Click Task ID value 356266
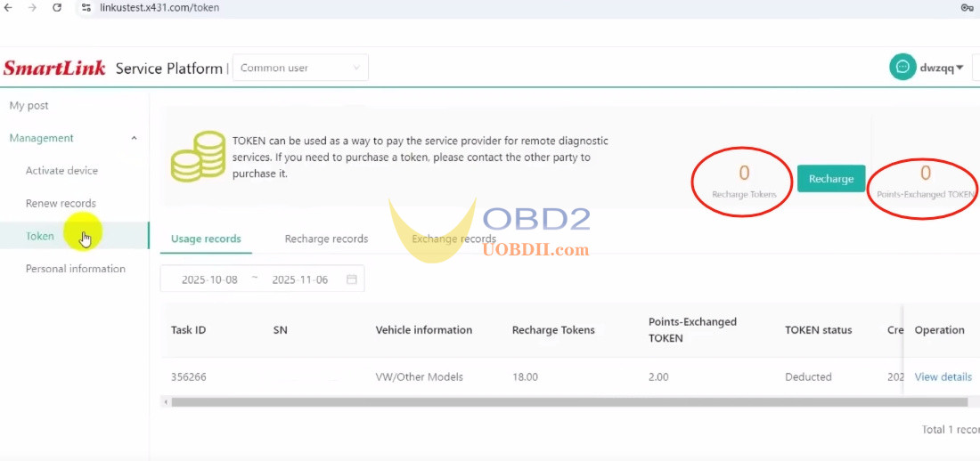Viewport: 980px width, 461px height. coord(189,376)
